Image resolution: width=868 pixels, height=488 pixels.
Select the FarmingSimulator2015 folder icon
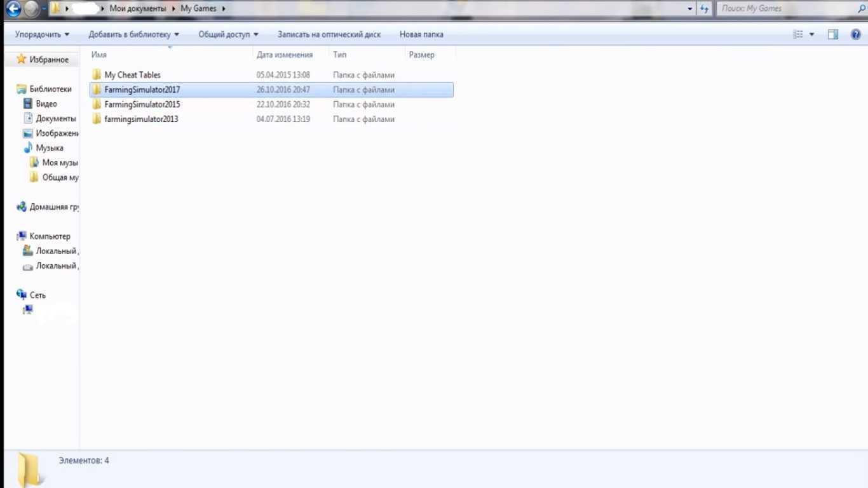(97, 104)
